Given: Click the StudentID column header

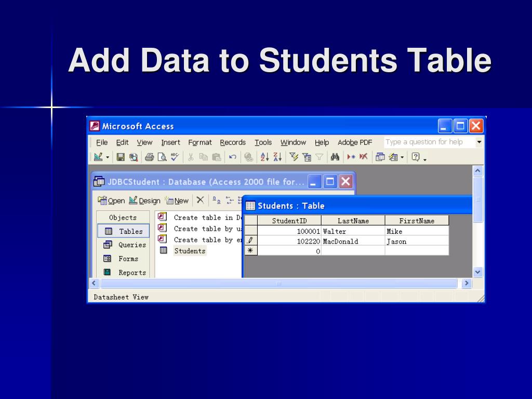Looking at the screenshot, I should (x=289, y=221).
